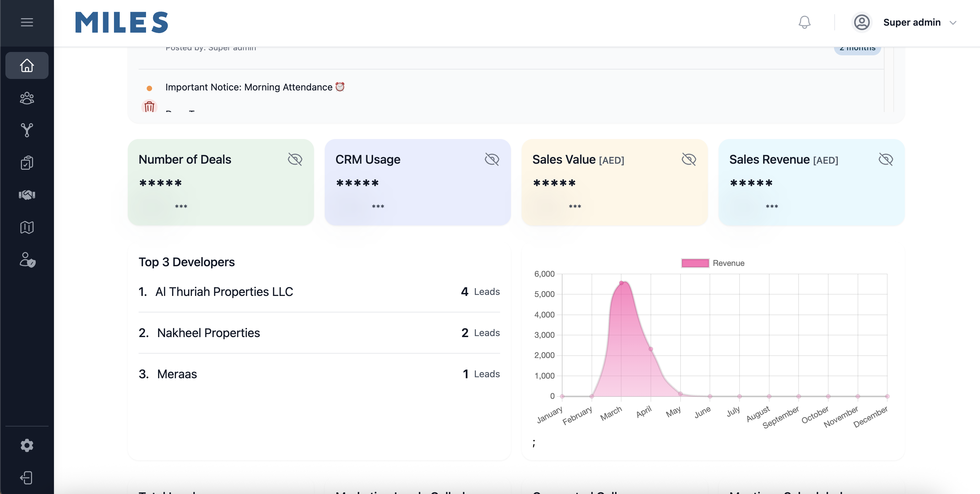Click the logout icon in sidebar
This screenshot has width=980, height=494.
point(27,478)
